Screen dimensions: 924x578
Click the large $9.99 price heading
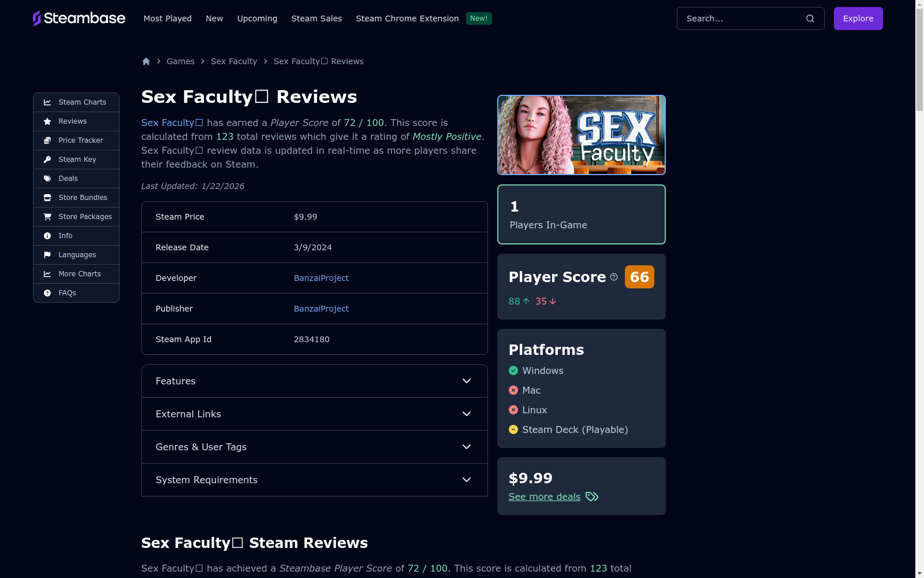pyautogui.click(x=531, y=478)
